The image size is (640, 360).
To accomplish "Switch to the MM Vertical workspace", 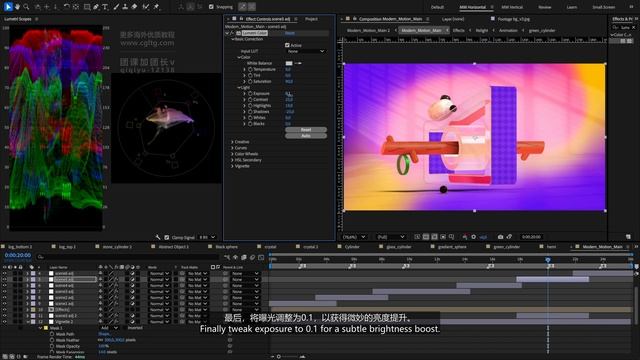I will point(512,7).
